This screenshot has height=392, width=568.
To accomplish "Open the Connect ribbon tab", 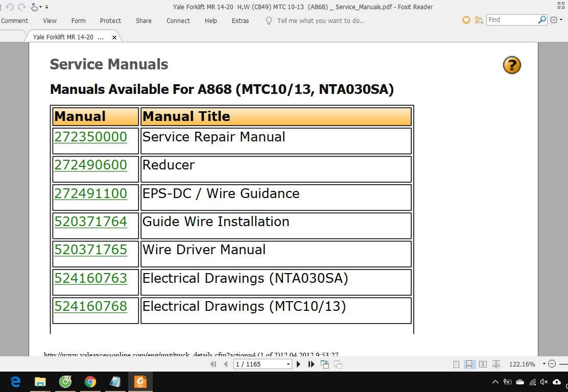I will (x=178, y=20).
